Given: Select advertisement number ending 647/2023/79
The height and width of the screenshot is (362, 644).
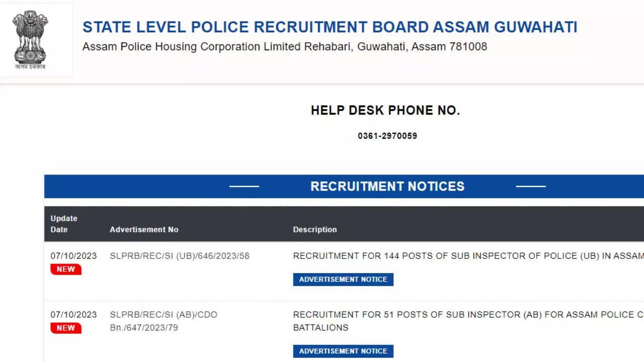Looking at the screenshot, I should click(x=164, y=321).
